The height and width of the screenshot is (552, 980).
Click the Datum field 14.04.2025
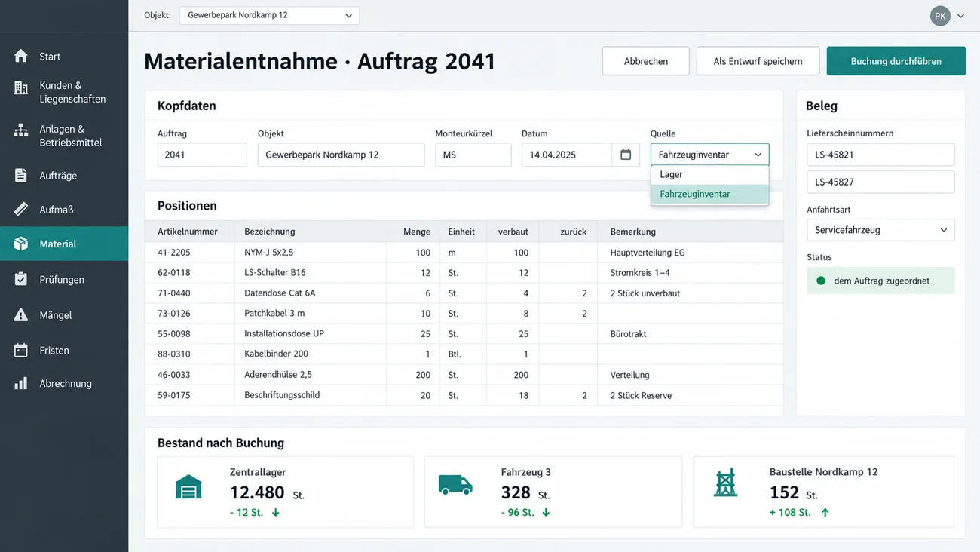566,155
